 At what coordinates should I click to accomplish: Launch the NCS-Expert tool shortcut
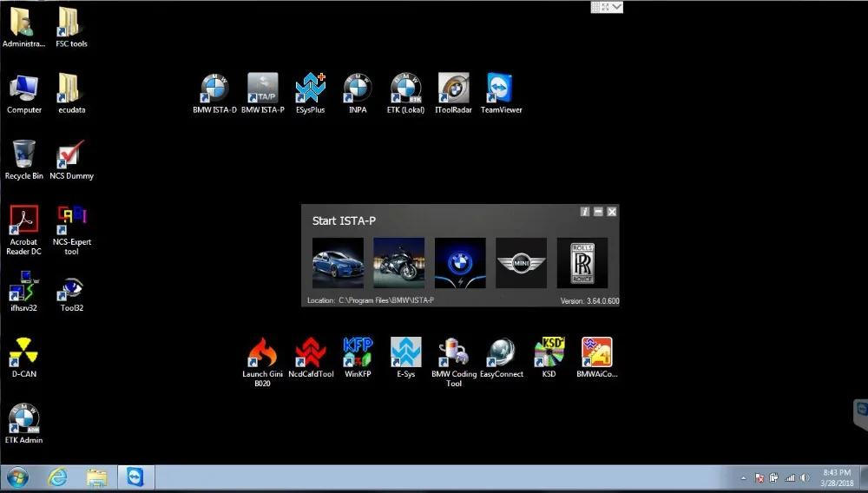[x=71, y=230]
